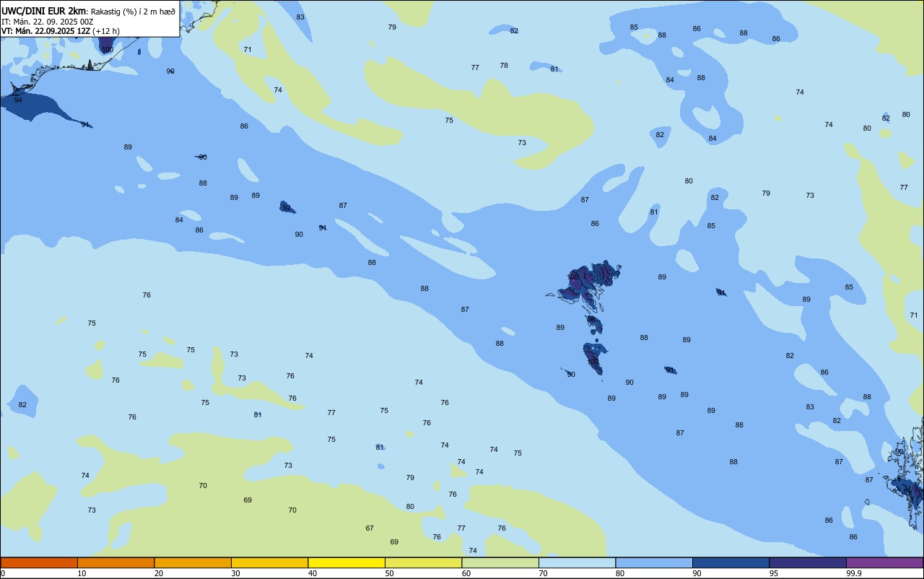The image size is (924, 579).
Task: Click the 0–10 dark orange legend swatch
Action: (39, 562)
